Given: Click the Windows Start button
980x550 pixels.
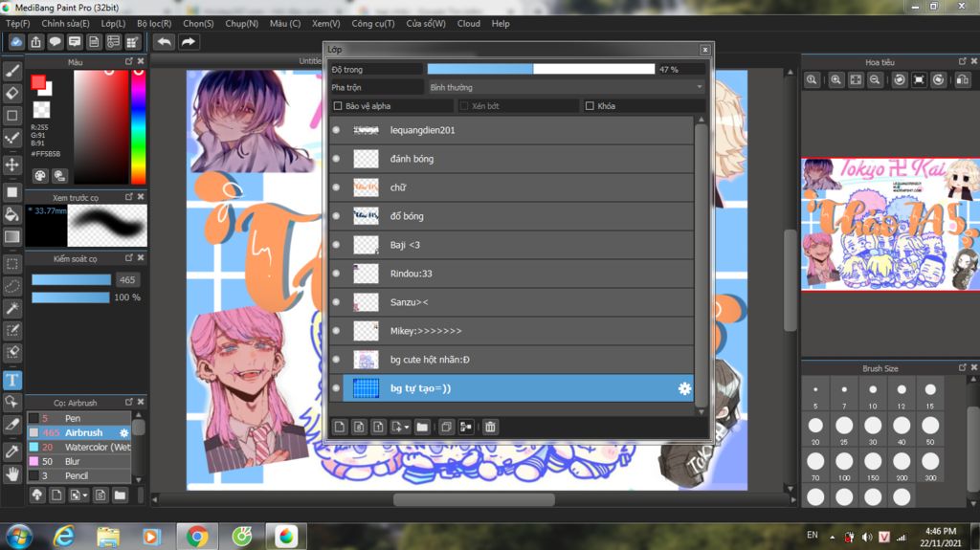Looking at the screenshot, I should (19, 537).
